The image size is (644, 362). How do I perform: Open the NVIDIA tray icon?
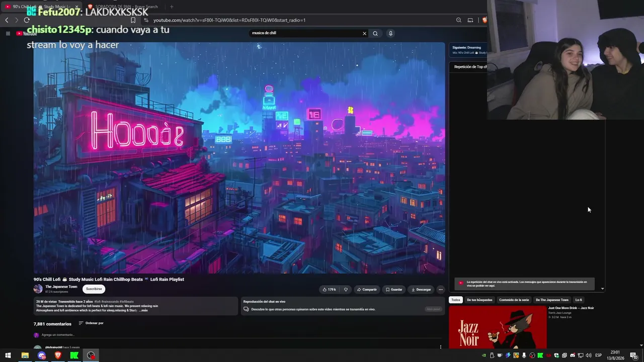pyautogui.click(x=484, y=355)
